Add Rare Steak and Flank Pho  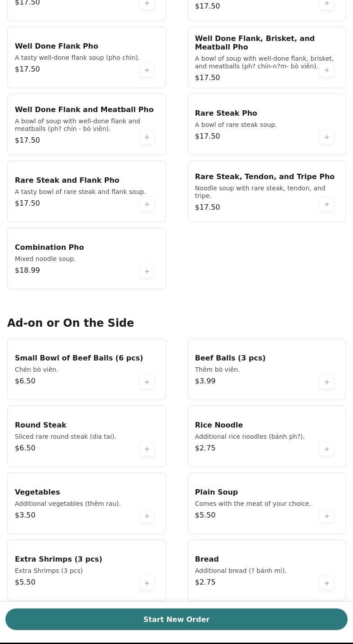pos(147,204)
